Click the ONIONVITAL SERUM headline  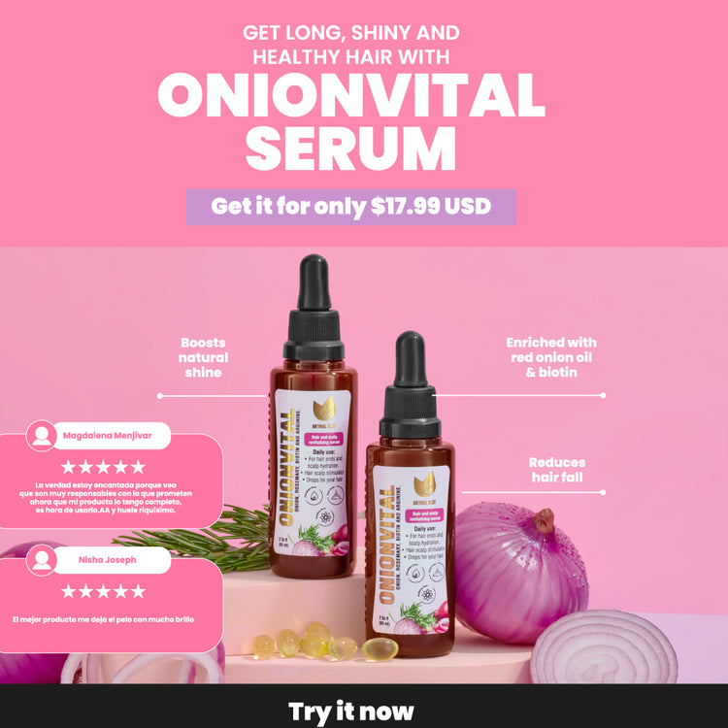click(x=351, y=121)
